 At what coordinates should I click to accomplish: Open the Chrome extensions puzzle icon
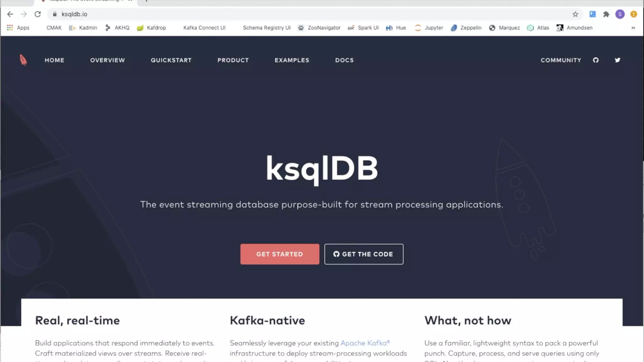(x=606, y=14)
